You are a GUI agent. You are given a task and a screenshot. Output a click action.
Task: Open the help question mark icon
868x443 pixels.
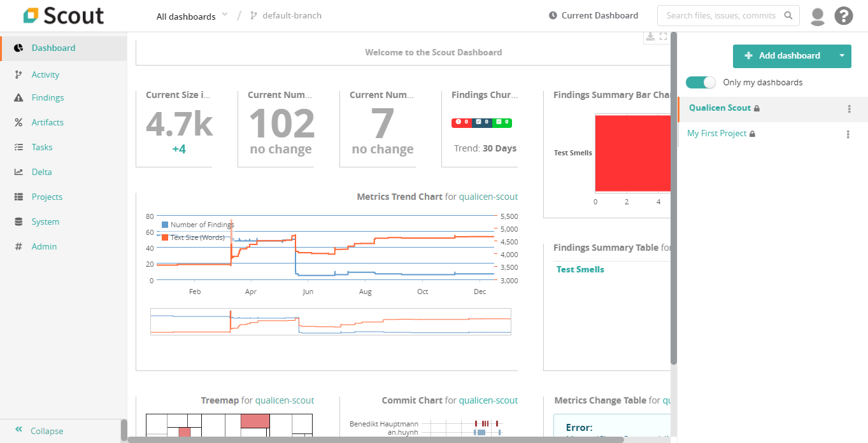[x=844, y=16]
